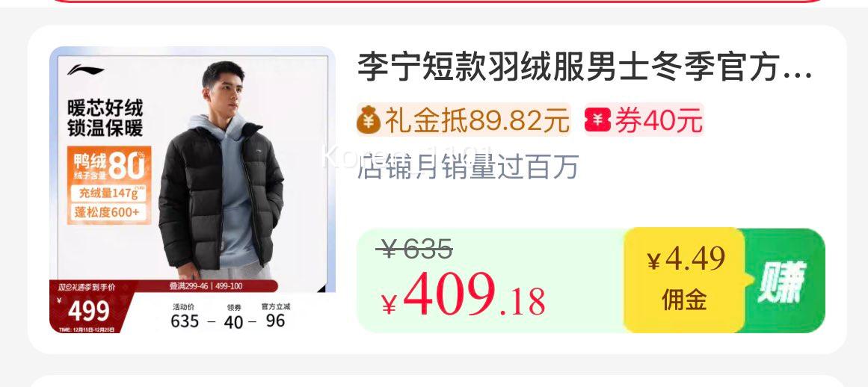Click the yellow ¥4.49 佣金 commission badge
This screenshot has width=868, height=387.
pyautogui.click(x=686, y=280)
